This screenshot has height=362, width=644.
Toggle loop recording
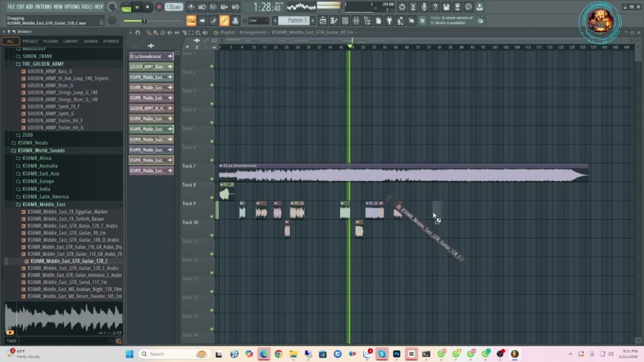tap(235, 7)
